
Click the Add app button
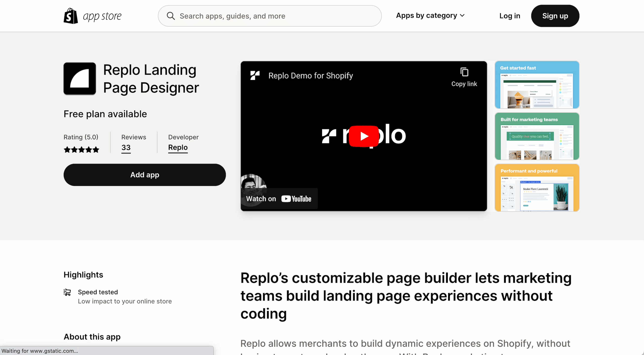pos(145,175)
